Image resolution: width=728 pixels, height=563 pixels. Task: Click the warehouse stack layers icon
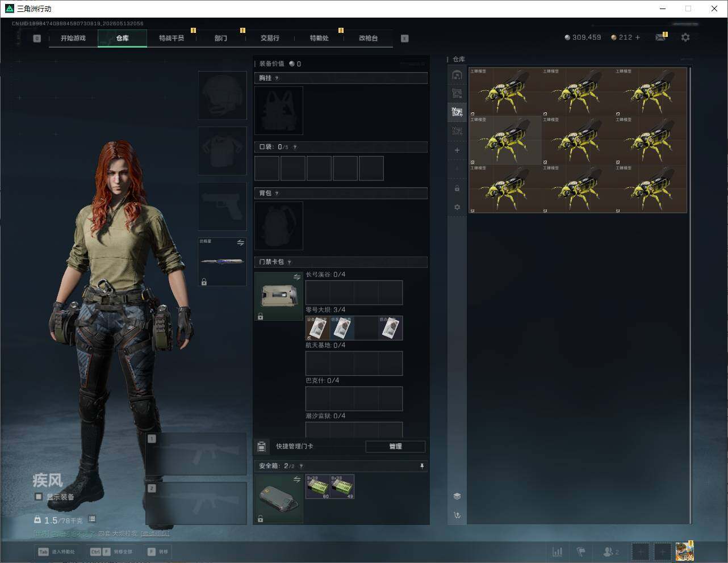coord(457,496)
